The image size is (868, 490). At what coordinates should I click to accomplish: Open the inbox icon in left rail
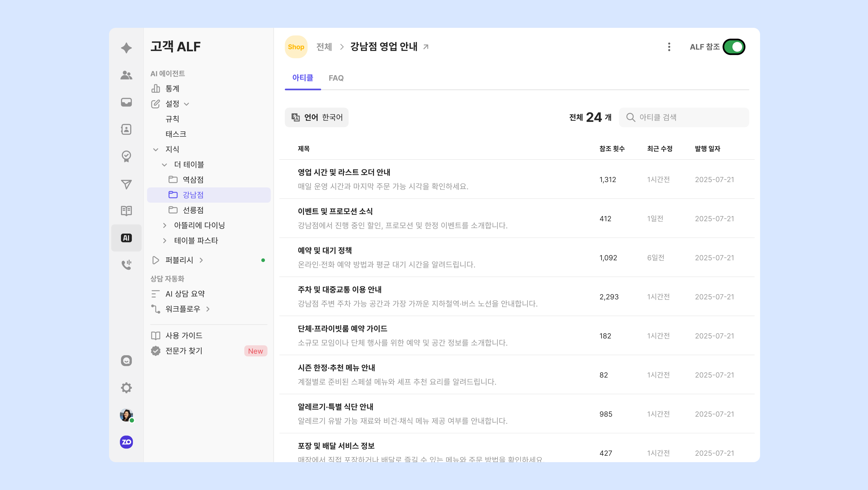[126, 102]
